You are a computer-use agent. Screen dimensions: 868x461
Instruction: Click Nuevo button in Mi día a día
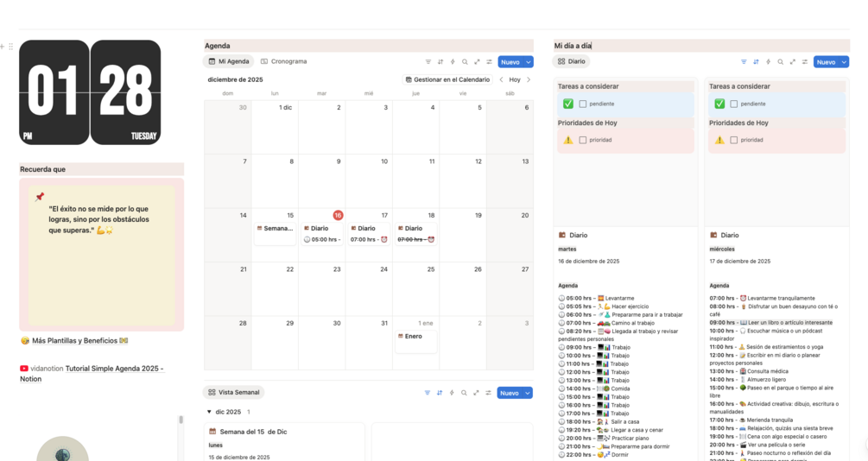point(826,62)
